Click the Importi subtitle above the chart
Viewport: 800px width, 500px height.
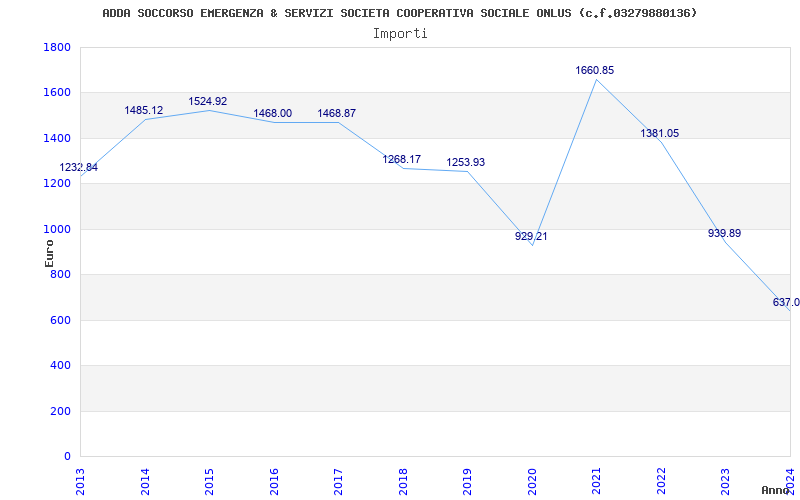click(x=400, y=33)
